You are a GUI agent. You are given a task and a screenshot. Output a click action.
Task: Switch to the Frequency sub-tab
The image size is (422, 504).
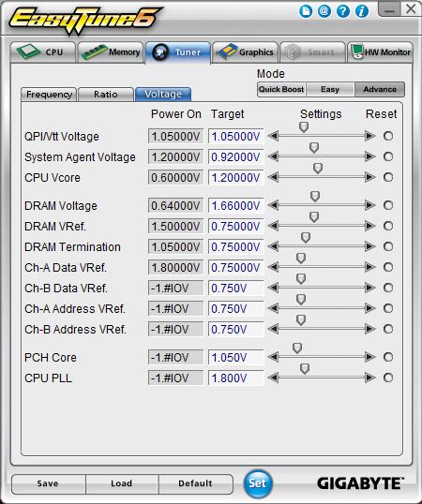(x=49, y=95)
